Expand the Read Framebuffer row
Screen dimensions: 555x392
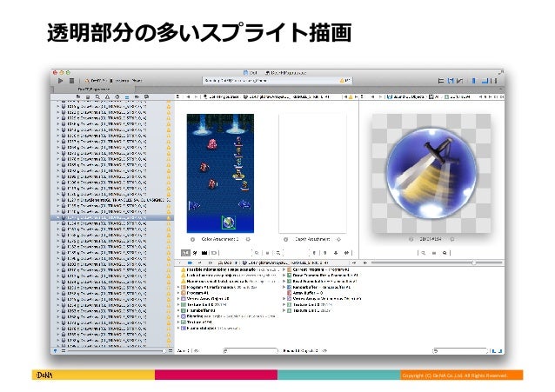pos(284,282)
